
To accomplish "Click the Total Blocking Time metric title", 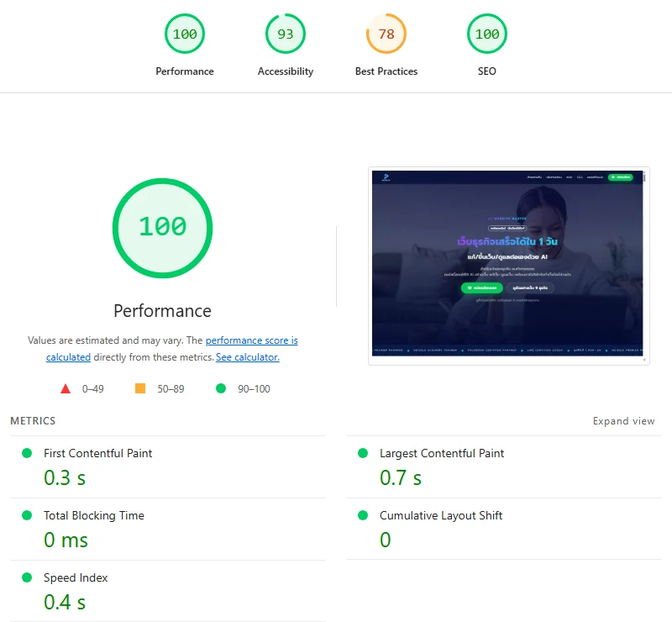I will pyautogui.click(x=94, y=515).
